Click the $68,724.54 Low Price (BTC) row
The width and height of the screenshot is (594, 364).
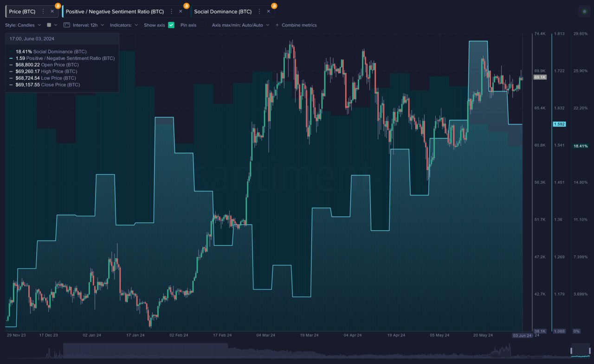43,78
